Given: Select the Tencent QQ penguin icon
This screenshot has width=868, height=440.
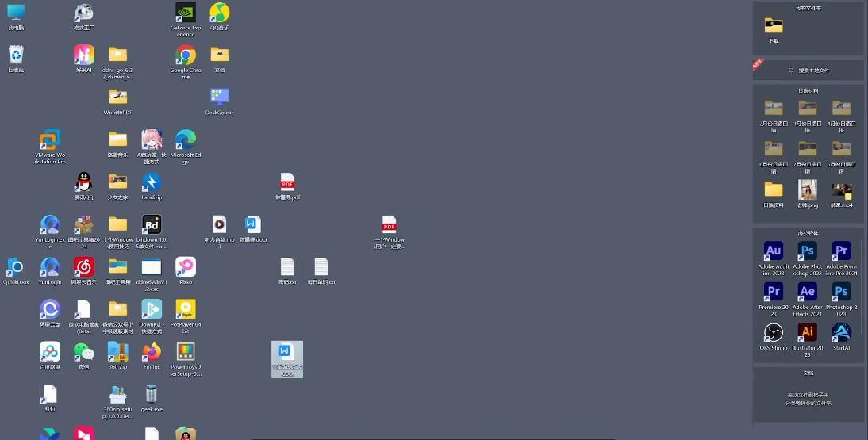Looking at the screenshot, I should point(83,182).
